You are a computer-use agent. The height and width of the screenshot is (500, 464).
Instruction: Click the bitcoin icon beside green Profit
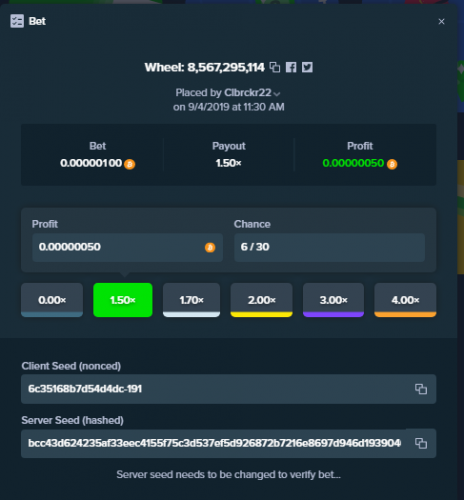coord(392,164)
